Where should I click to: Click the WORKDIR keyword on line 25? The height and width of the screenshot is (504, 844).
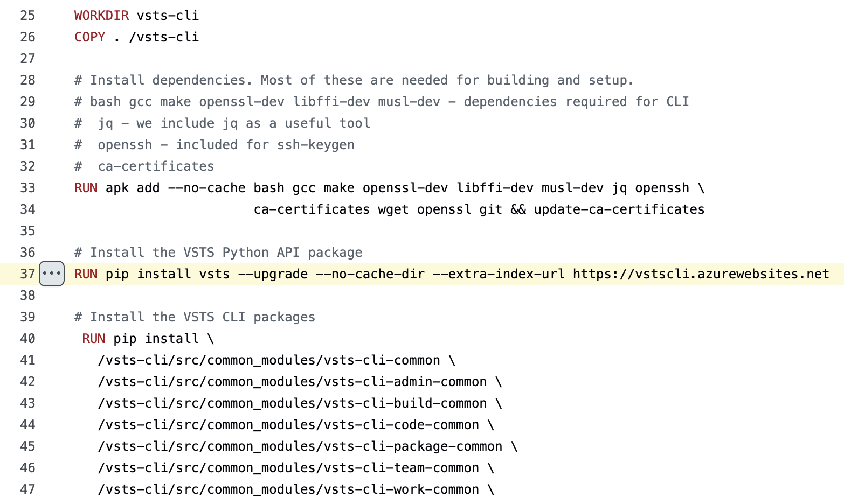pyautogui.click(x=101, y=16)
